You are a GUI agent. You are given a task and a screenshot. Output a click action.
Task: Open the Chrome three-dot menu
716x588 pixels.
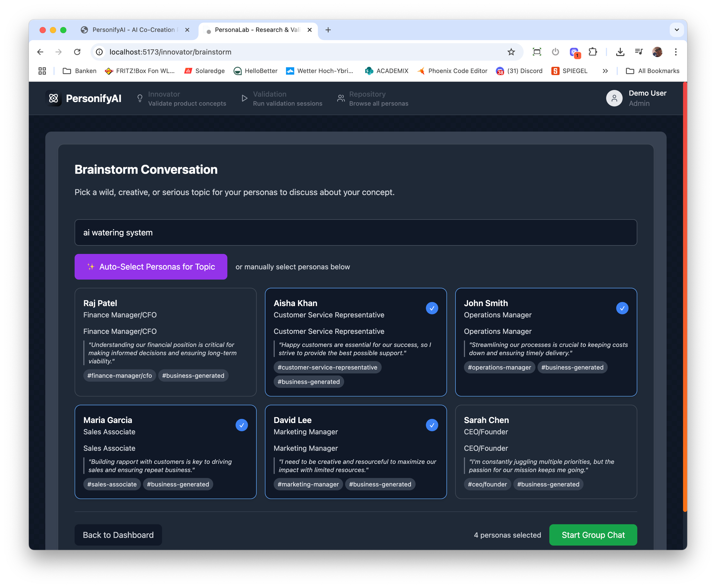pyautogui.click(x=675, y=52)
